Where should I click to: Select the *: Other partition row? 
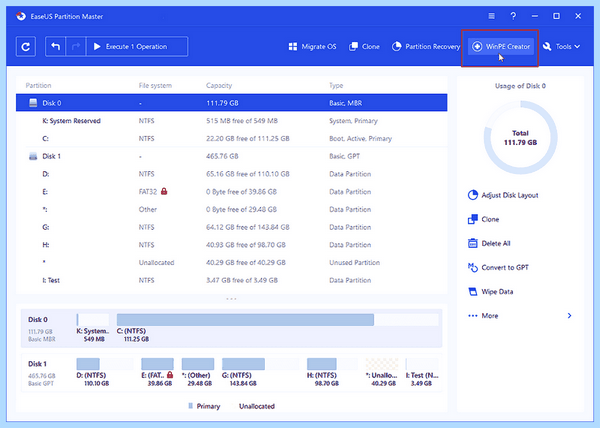point(232,209)
